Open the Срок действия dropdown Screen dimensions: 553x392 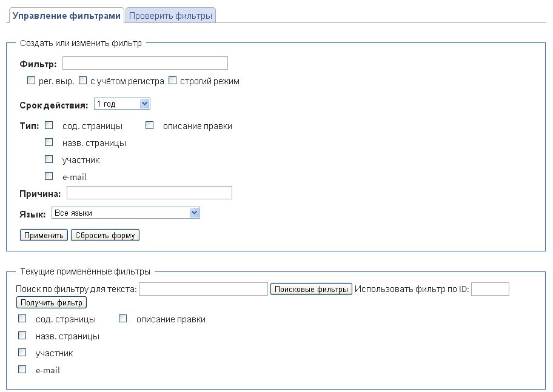click(122, 104)
